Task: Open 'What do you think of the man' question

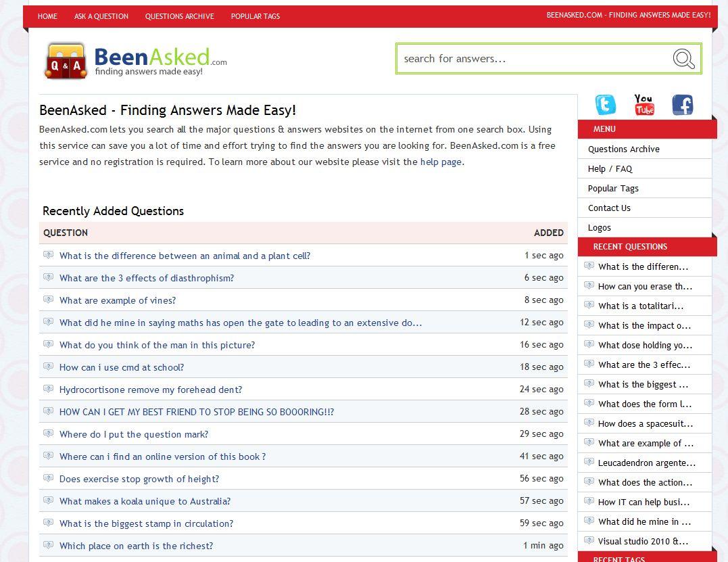Action: coord(157,345)
